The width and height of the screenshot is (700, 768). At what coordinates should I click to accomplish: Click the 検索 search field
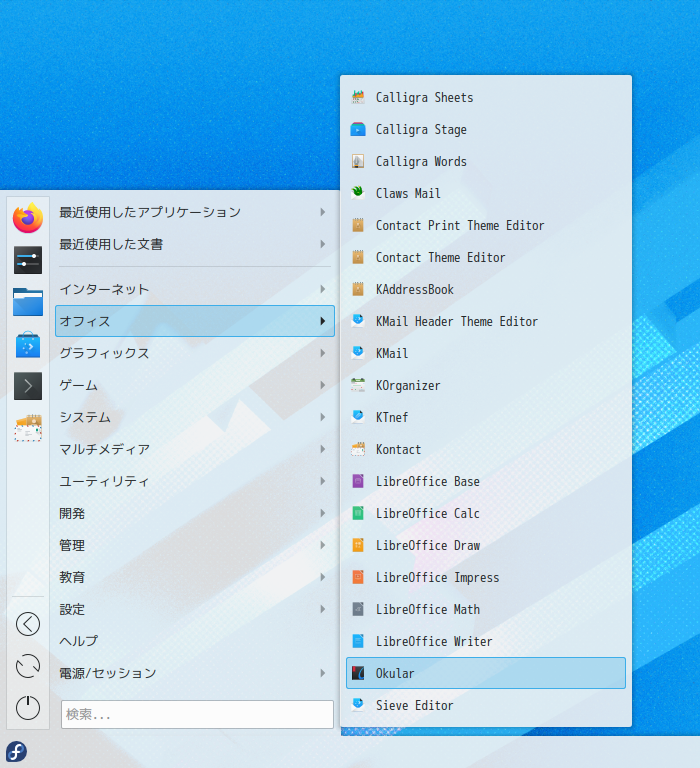197,714
